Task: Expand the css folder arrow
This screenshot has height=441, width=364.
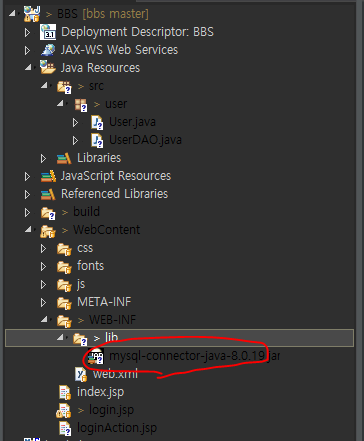Action: pyautogui.click(x=43, y=249)
